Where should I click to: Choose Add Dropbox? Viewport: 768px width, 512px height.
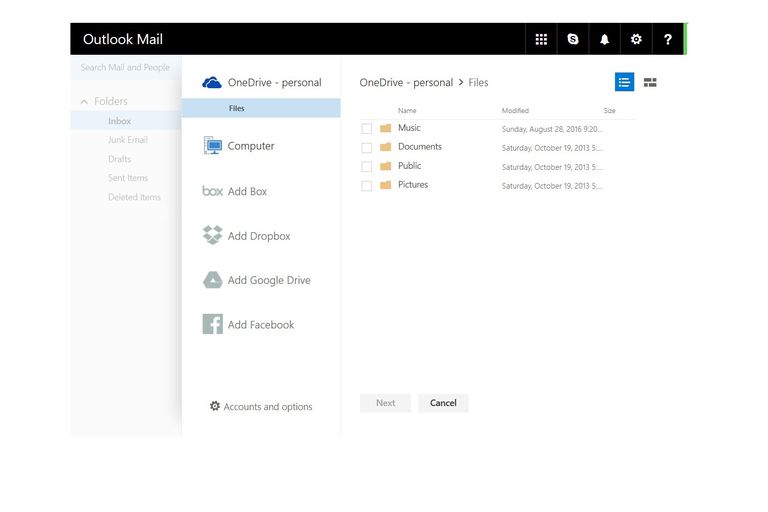(x=259, y=236)
